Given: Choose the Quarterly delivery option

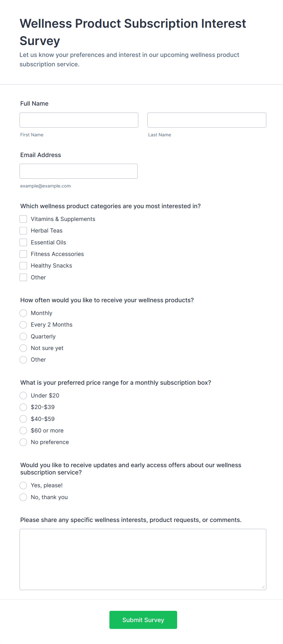Looking at the screenshot, I should [23, 336].
